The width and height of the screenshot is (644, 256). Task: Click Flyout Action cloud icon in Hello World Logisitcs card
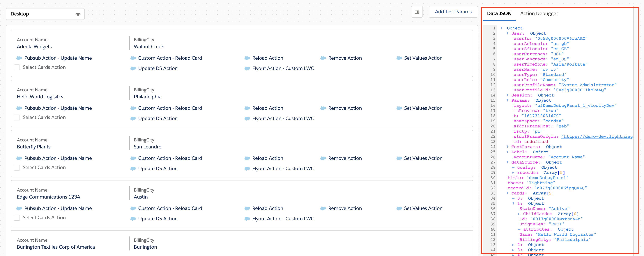[247, 118]
